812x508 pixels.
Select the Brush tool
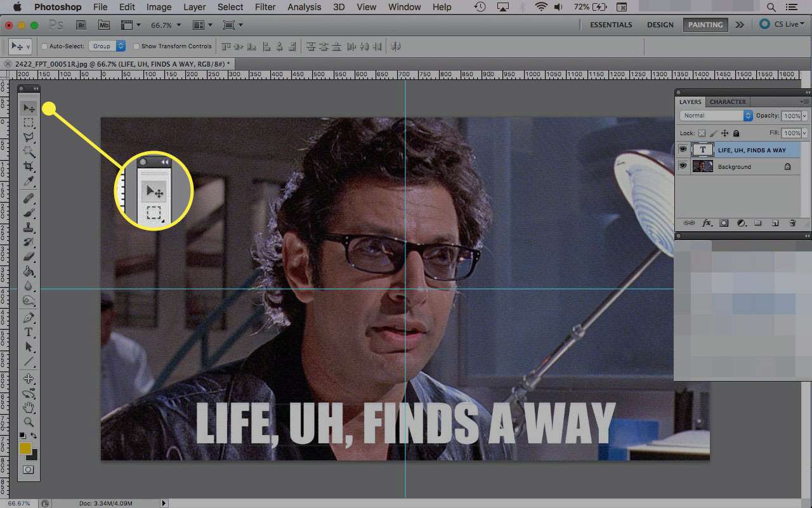(29, 213)
